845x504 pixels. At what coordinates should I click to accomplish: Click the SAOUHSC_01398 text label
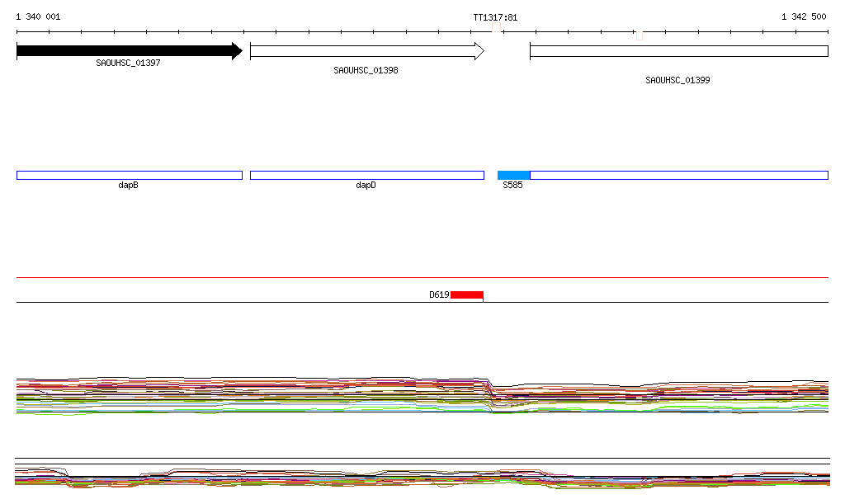366,71
